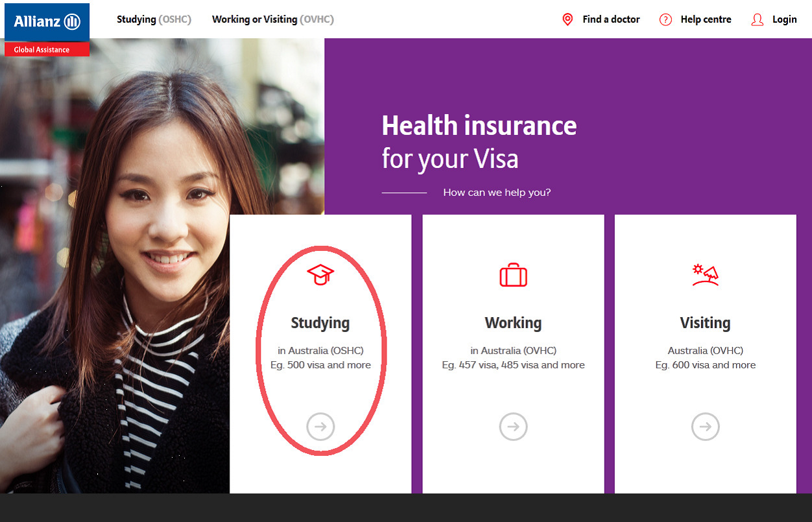Click the Login link
This screenshot has width=812, height=522.
pyautogui.click(x=785, y=19)
